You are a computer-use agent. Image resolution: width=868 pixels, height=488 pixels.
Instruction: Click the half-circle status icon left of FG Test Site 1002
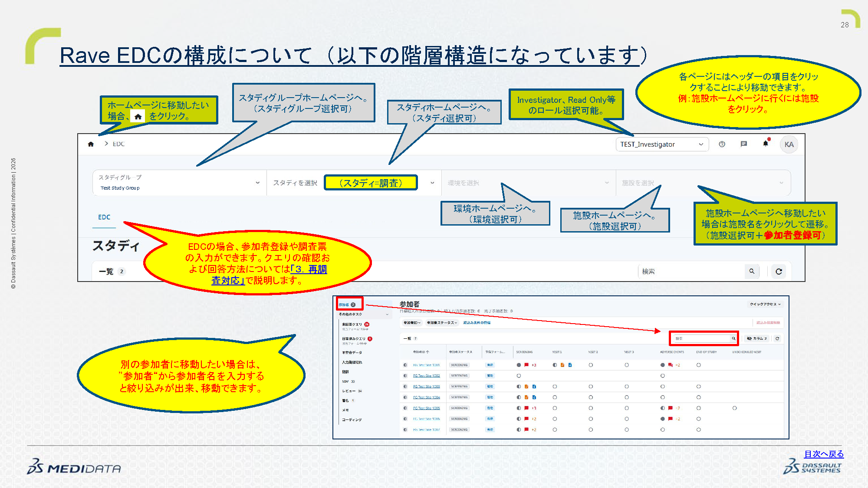[x=405, y=376]
